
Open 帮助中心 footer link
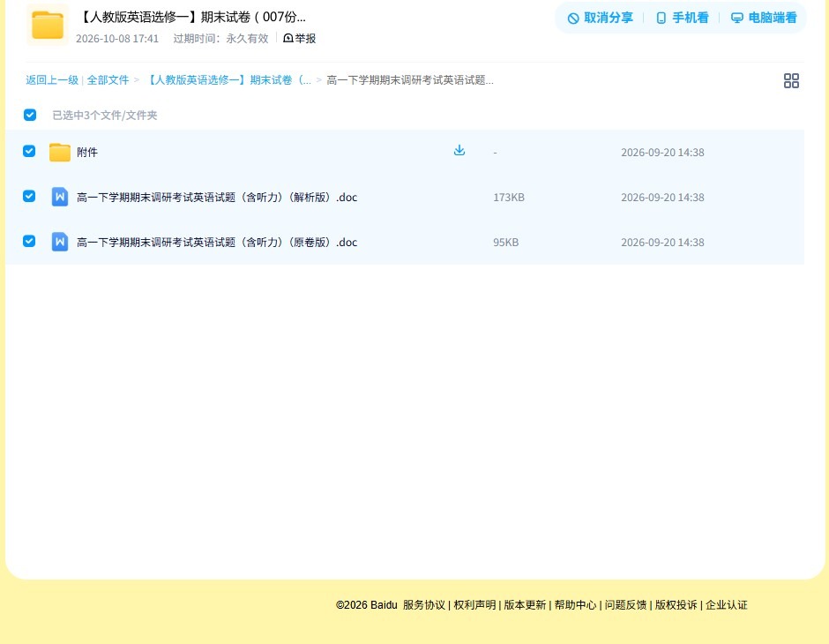coord(575,605)
